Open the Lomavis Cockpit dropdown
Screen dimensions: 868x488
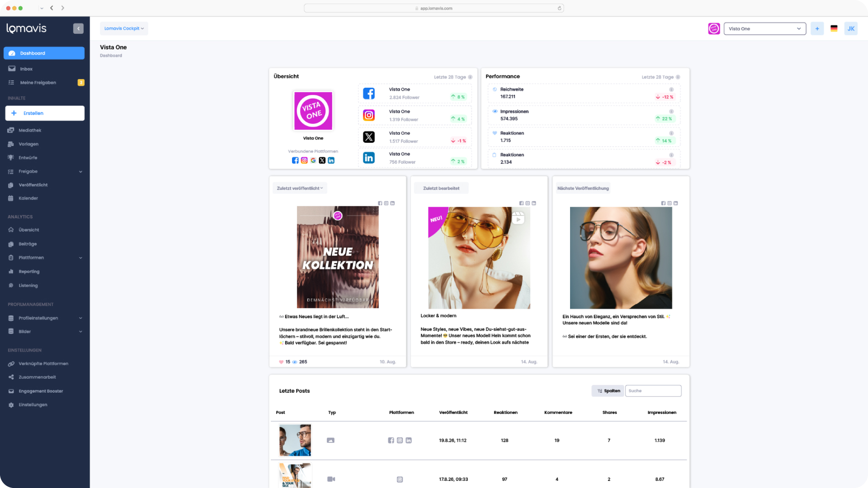[124, 28]
